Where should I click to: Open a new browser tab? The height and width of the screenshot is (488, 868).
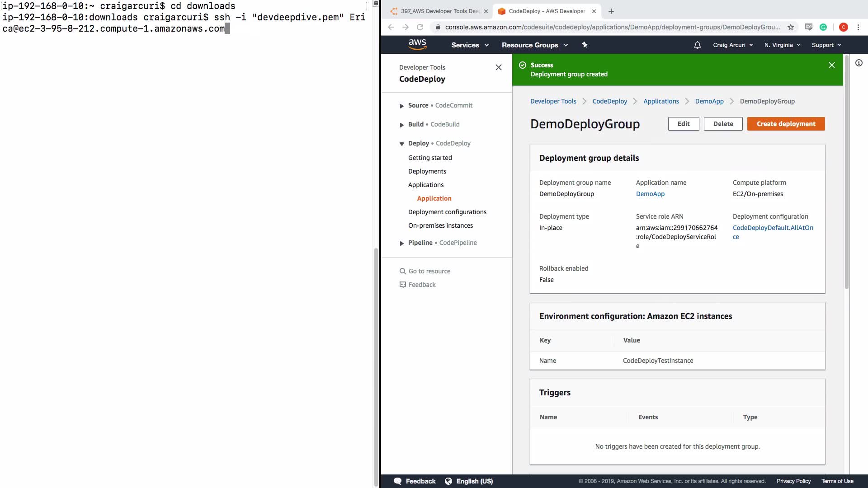(x=611, y=11)
